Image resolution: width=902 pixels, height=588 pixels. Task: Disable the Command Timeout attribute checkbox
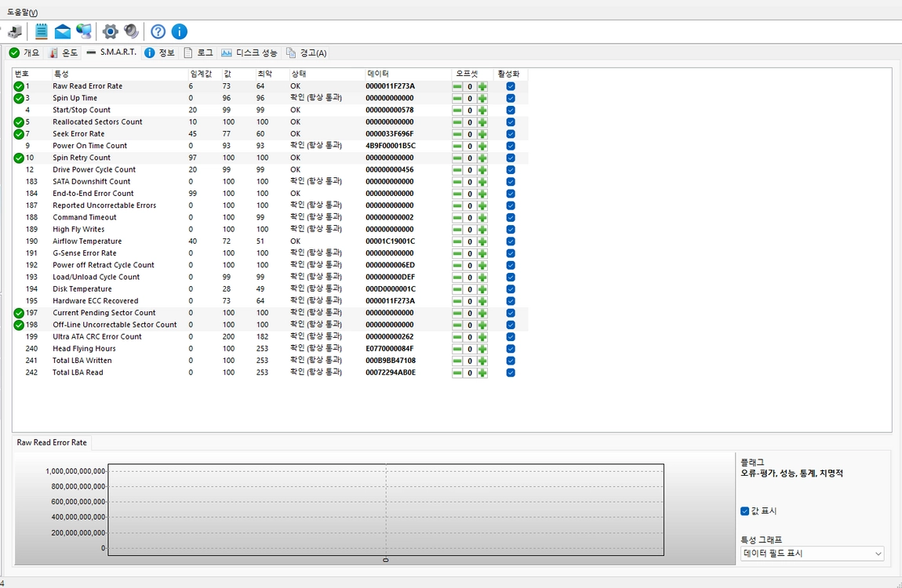click(511, 218)
